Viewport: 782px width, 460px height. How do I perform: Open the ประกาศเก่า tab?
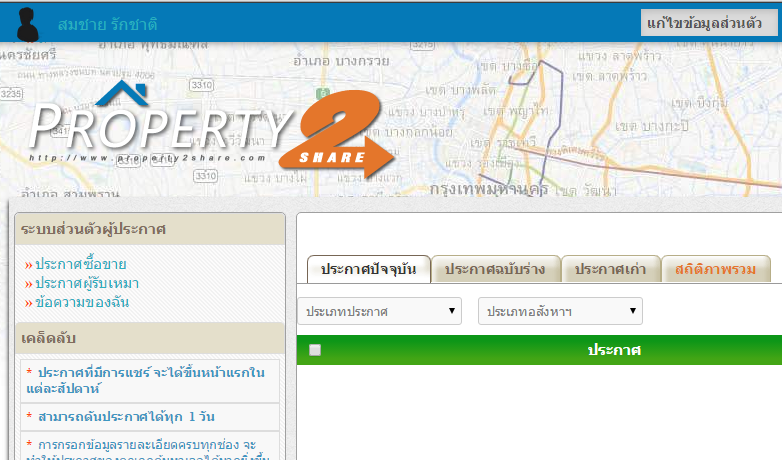tap(611, 269)
